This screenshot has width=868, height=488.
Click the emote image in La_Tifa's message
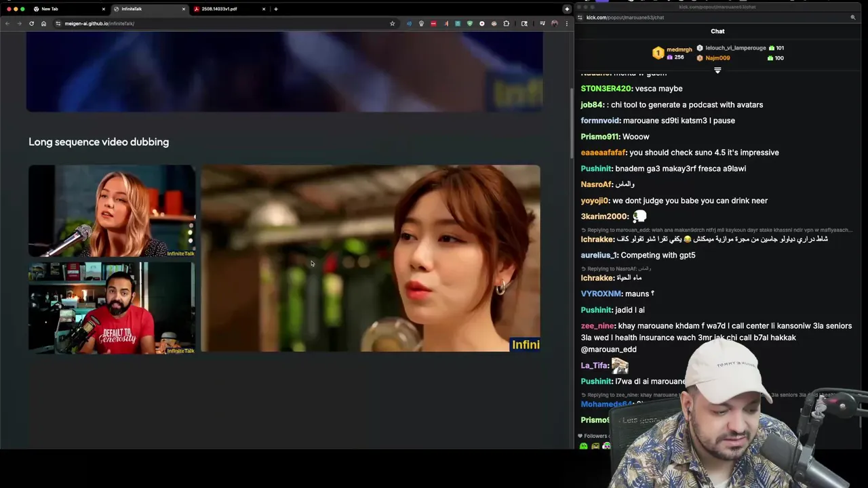620,366
